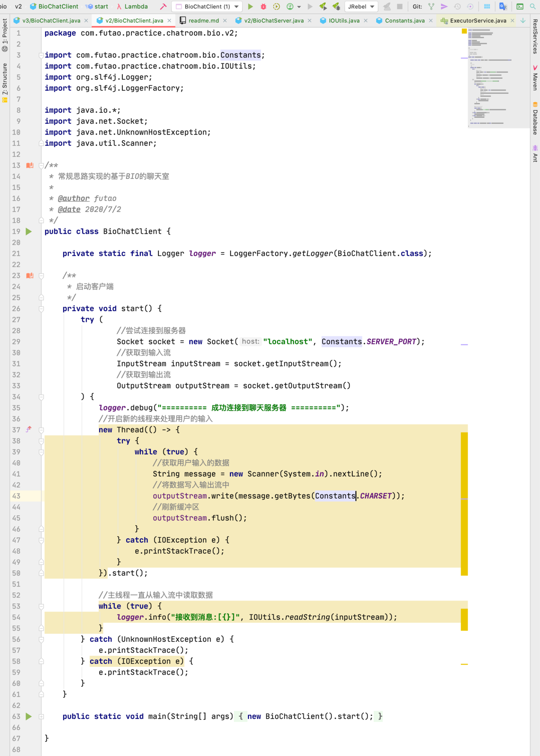Click the Stop square button in toolbar
This screenshot has height=756, width=540.
399,7
